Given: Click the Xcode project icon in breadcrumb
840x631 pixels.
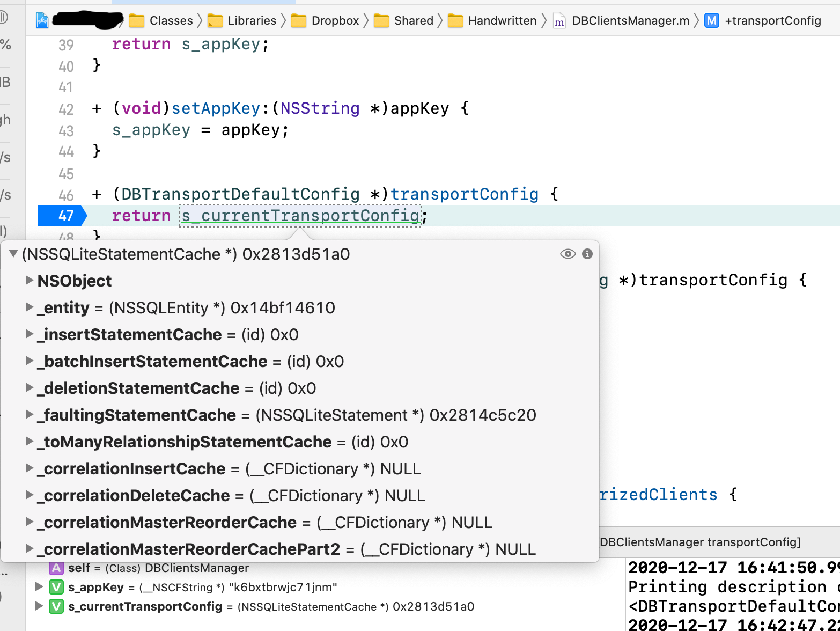Looking at the screenshot, I should point(42,21).
